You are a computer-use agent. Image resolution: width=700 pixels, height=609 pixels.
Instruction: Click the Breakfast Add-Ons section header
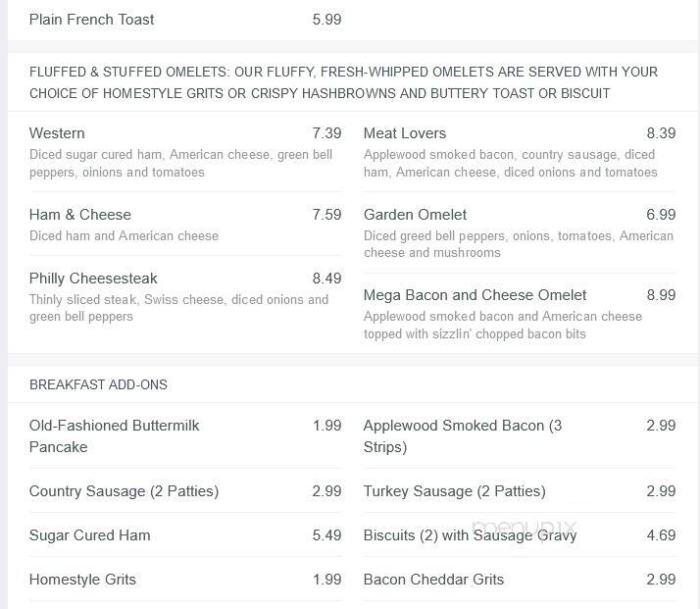[98, 384]
